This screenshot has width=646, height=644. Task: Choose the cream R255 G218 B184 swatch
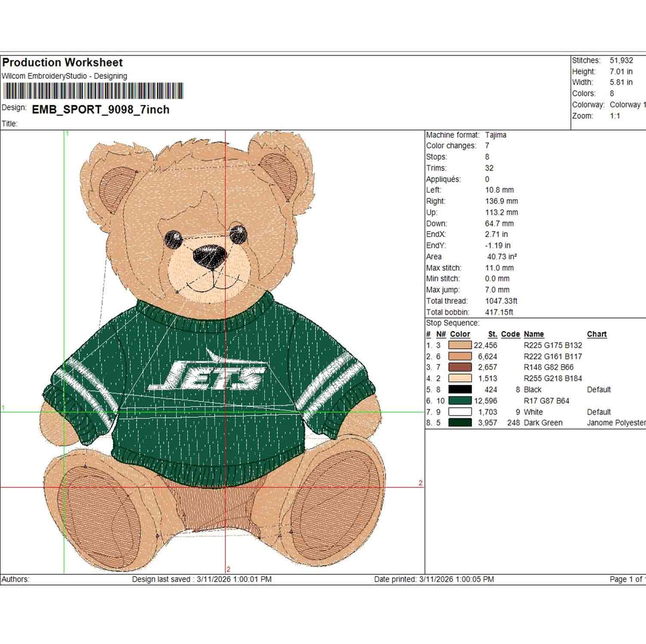[x=460, y=378]
